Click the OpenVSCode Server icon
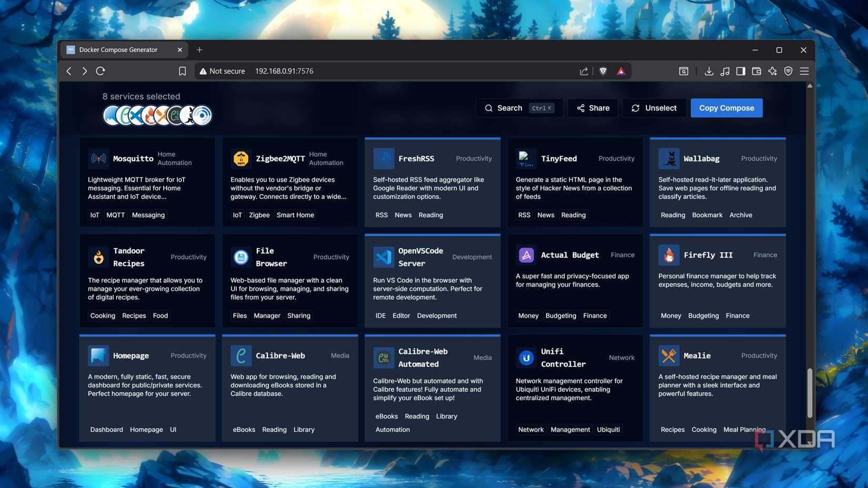Image resolution: width=868 pixels, height=488 pixels. tap(383, 257)
